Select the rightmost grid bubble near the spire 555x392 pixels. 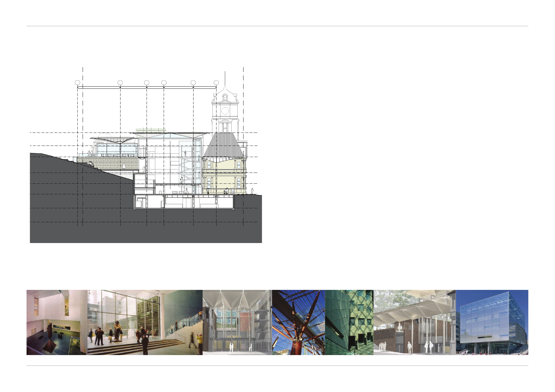tap(216, 83)
